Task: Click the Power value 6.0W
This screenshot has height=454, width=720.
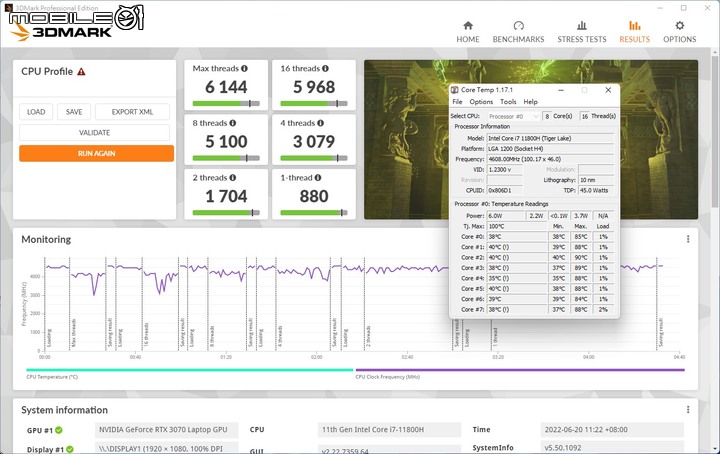Action: 505,216
